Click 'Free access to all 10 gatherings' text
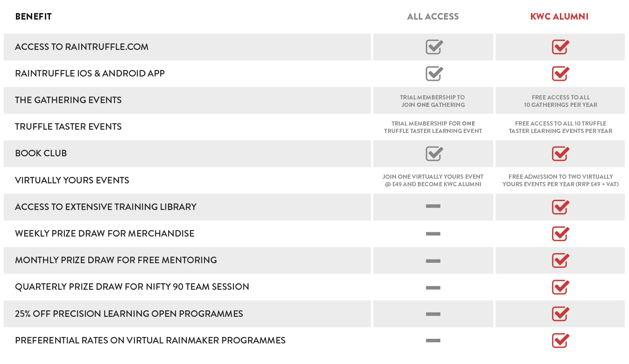 tap(560, 101)
